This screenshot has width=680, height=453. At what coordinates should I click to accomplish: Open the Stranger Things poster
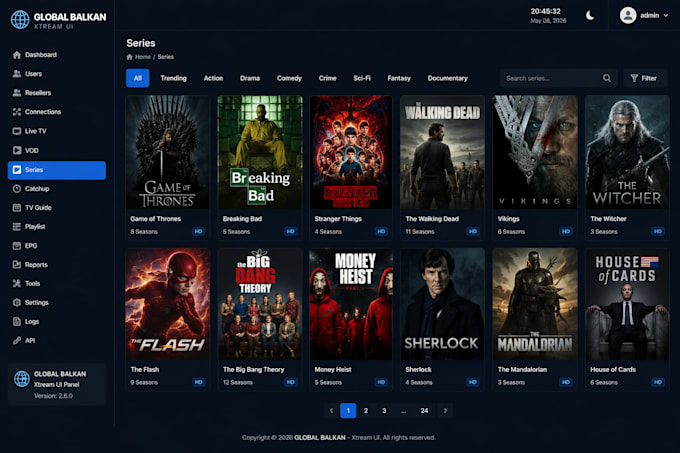(x=351, y=152)
